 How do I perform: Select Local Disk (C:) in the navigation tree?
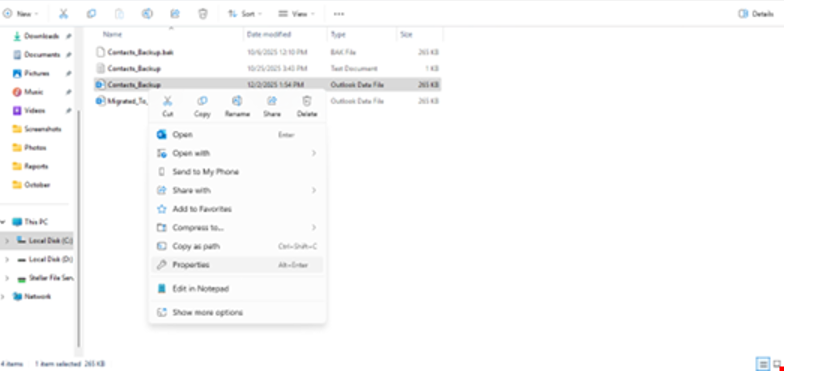coord(44,241)
